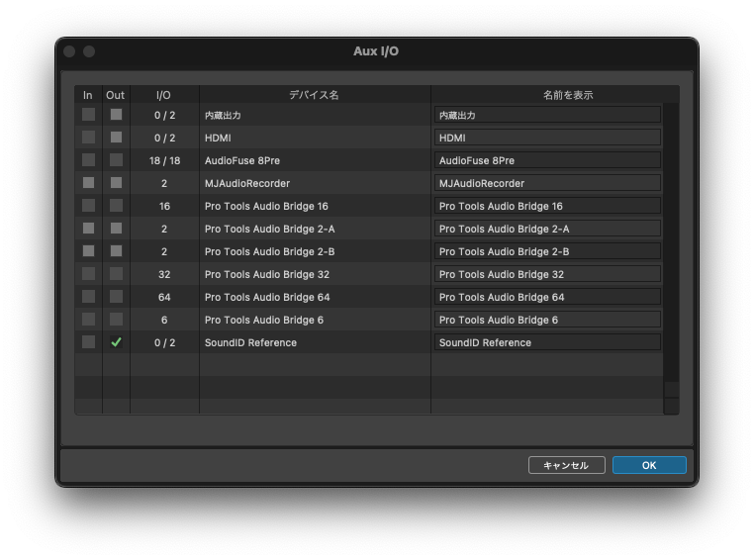Screen dimensions: 754x560
Task: Click the キャンセル button
Action: click(566, 465)
